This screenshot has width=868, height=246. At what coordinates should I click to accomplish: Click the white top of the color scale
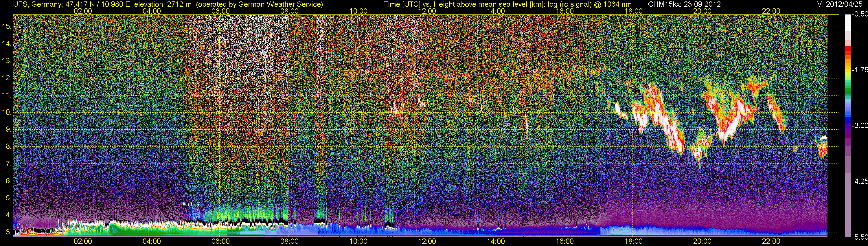click(x=847, y=24)
